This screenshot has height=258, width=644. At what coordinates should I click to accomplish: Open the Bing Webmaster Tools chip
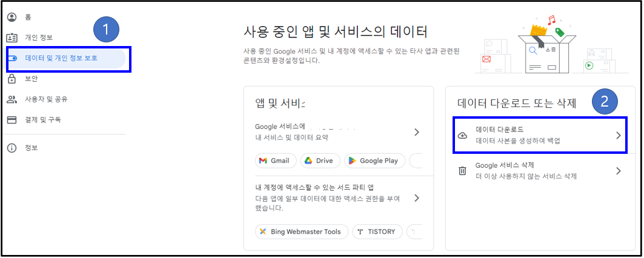302,232
